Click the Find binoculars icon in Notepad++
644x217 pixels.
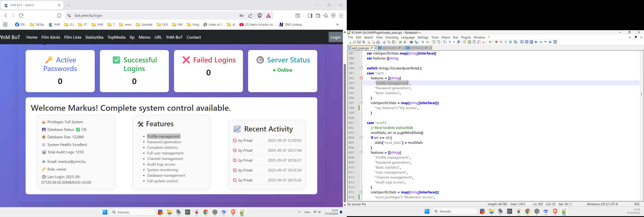click(x=411, y=42)
